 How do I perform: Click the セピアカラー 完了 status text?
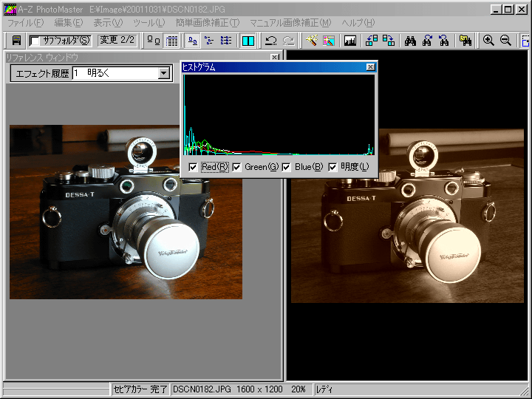tap(140, 389)
